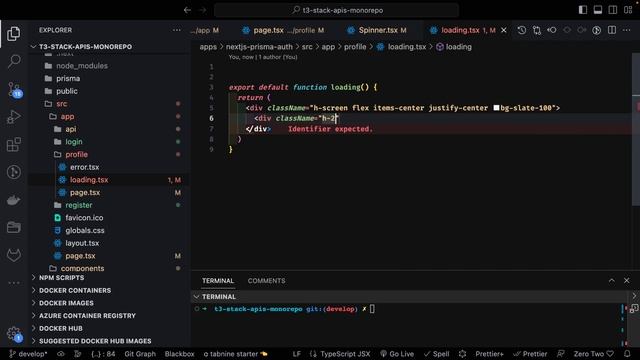Collapse the src folder
The width and height of the screenshot is (640, 360).
(62, 104)
